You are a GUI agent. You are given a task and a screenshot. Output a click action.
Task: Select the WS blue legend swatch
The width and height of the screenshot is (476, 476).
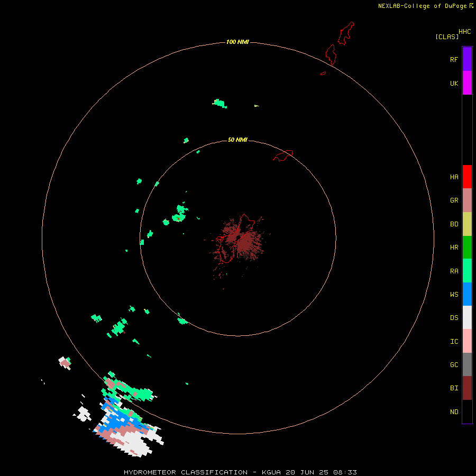tap(467, 294)
